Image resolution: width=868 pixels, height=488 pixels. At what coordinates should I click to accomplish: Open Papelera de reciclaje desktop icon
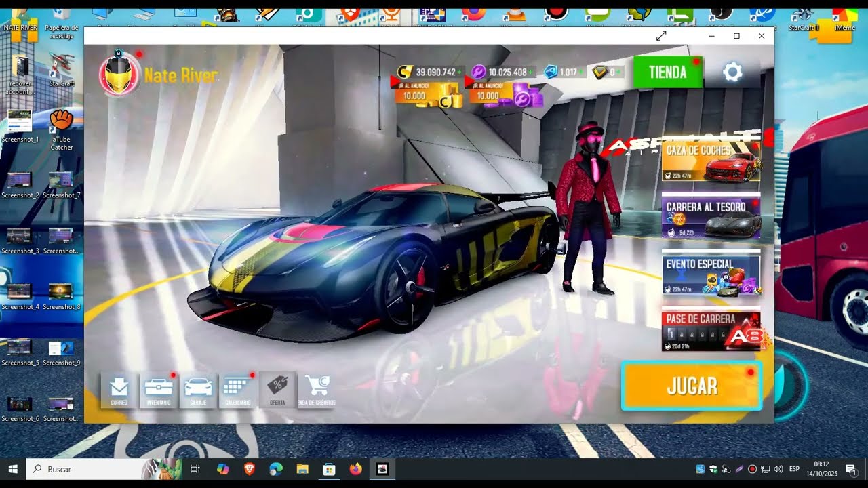(62, 22)
